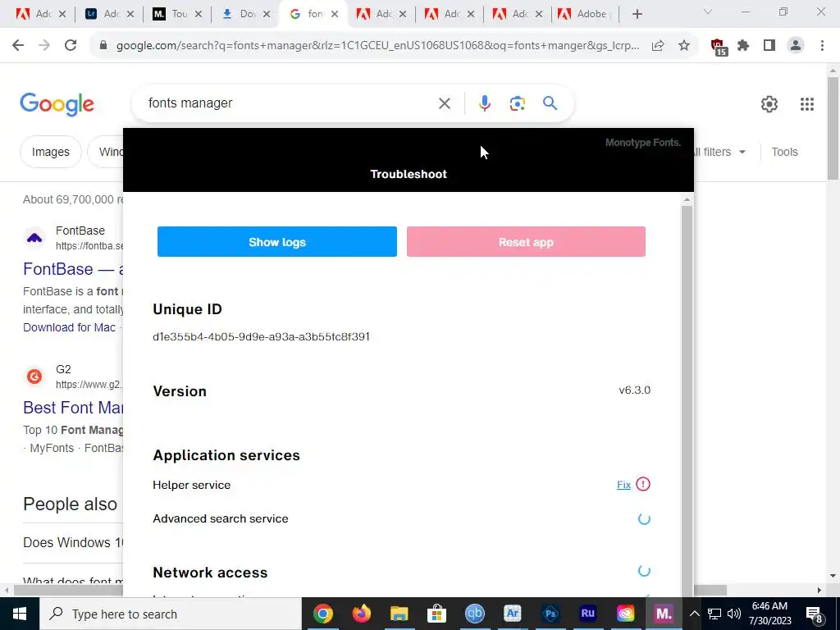Click the red shield extension with badge 15
The image size is (840, 630).
[x=718, y=47]
